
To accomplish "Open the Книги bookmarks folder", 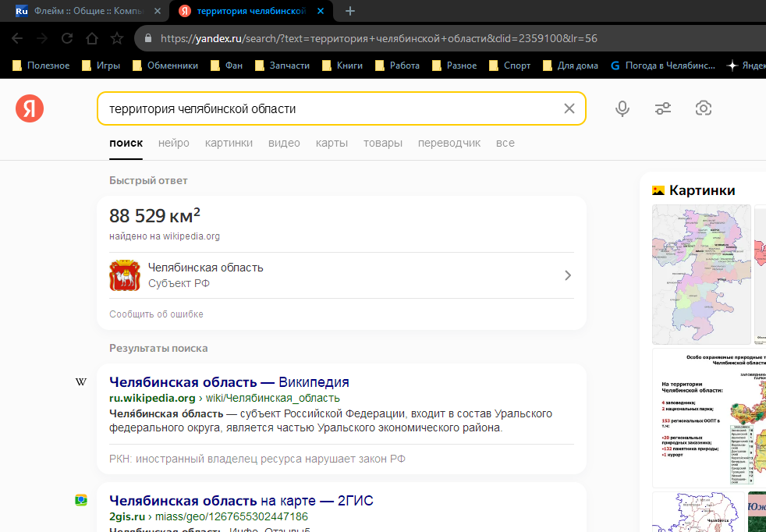I will (342, 66).
